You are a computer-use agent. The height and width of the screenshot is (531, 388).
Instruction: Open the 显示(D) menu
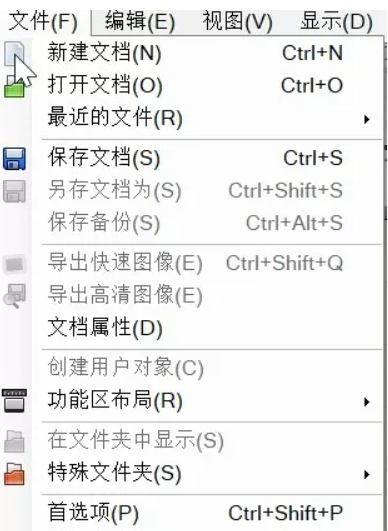point(337,22)
